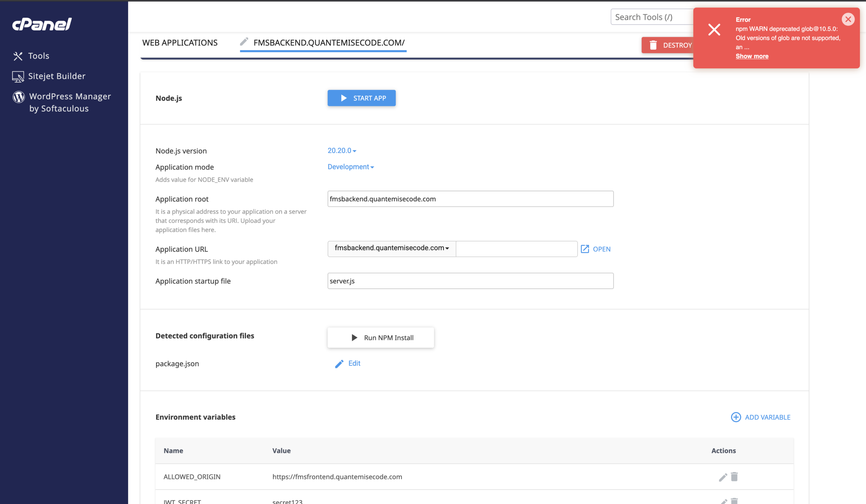Delete the ALLOWED_ORIGIN variable with trash icon

tap(734, 477)
